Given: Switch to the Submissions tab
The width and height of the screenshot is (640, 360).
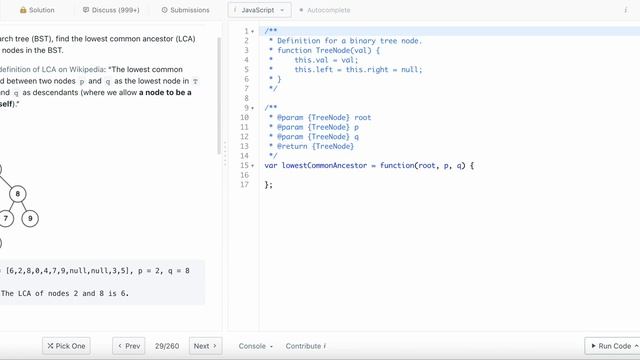Looking at the screenshot, I should click(185, 10).
